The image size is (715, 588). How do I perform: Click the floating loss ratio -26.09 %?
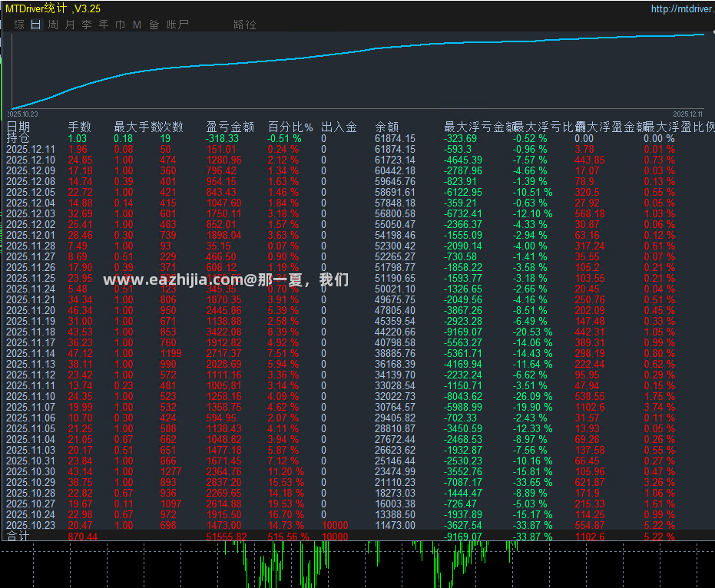coord(533,397)
